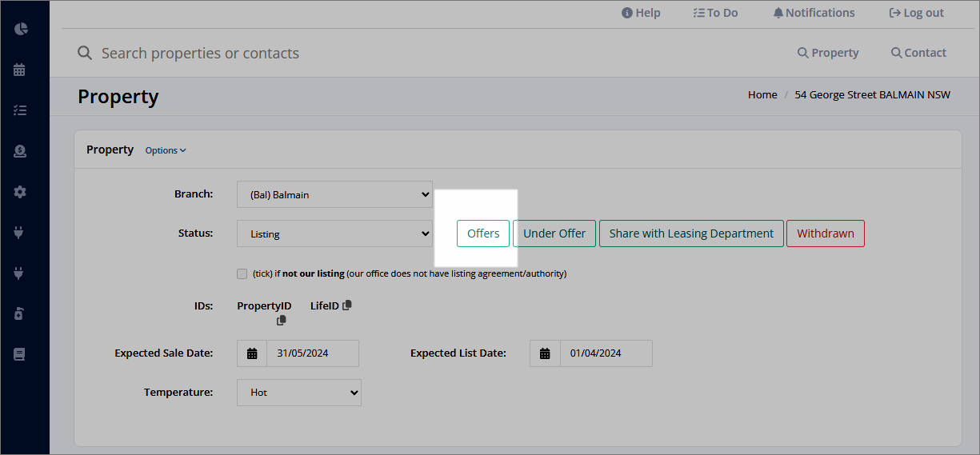This screenshot has width=980, height=455.
Task: Open the task list sidebar icon
Action: point(20,110)
